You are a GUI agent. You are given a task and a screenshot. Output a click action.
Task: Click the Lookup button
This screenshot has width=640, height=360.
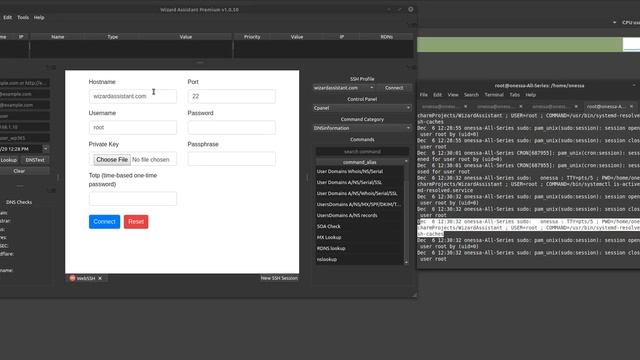[x=9, y=160]
